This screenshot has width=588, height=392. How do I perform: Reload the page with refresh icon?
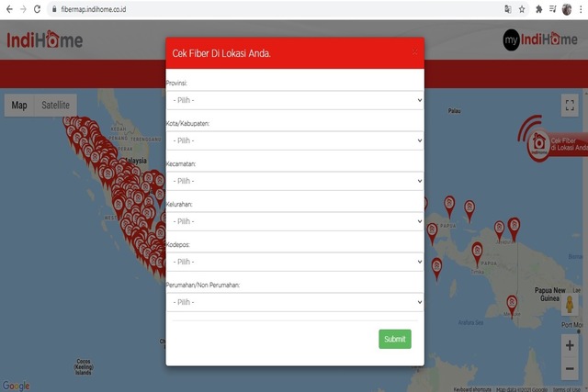[x=37, y=9]
